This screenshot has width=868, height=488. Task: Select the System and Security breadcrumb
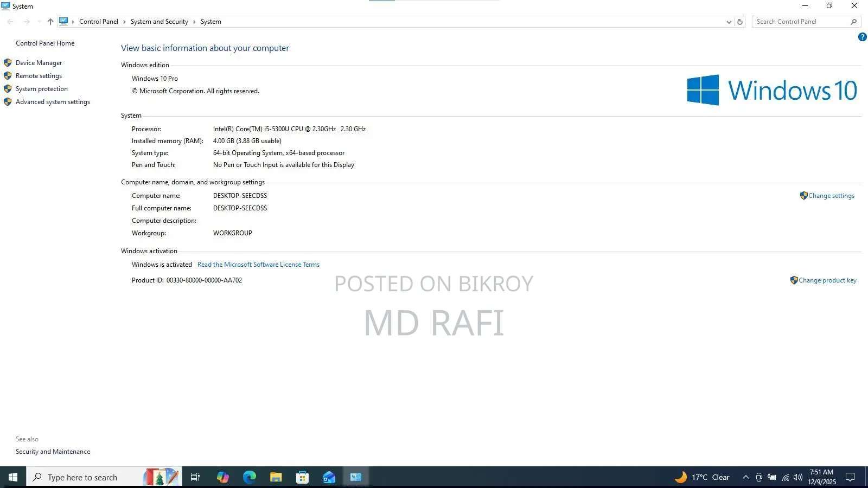159,22
